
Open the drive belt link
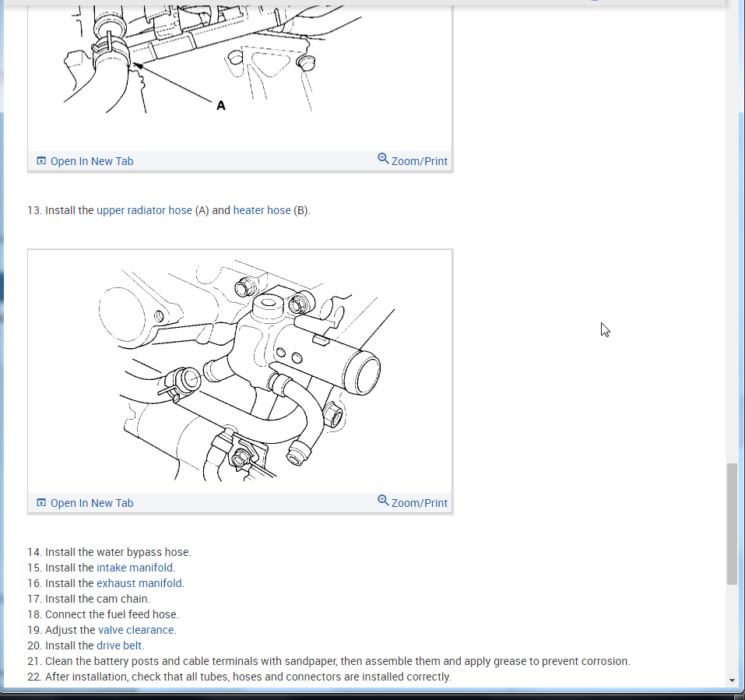[119, 645]
